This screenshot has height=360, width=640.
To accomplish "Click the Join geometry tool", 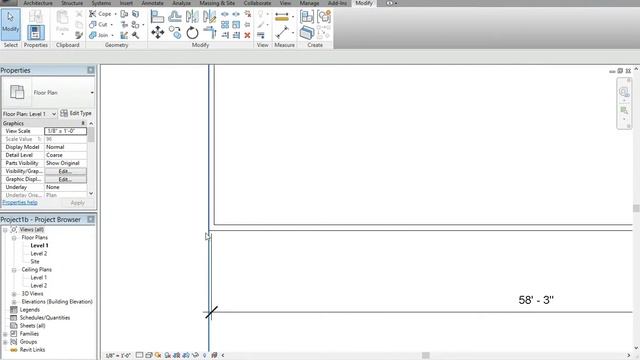I will [99, 35].
